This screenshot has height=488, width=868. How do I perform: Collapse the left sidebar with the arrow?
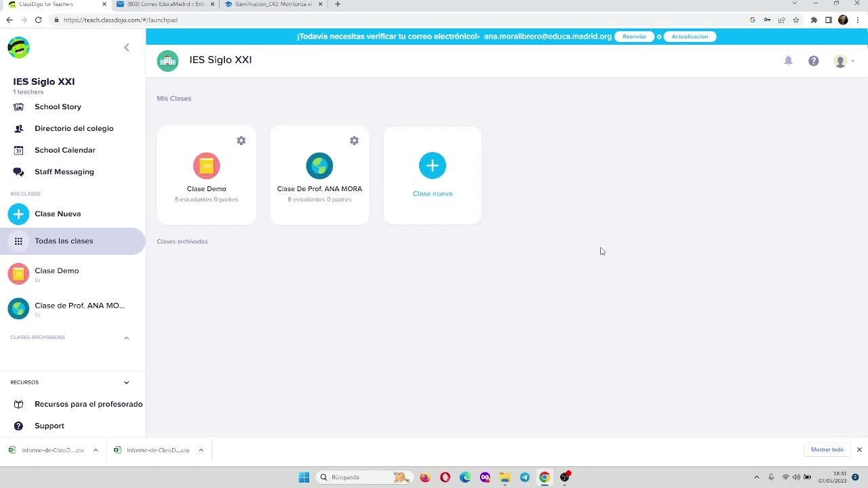click(126, 47)
